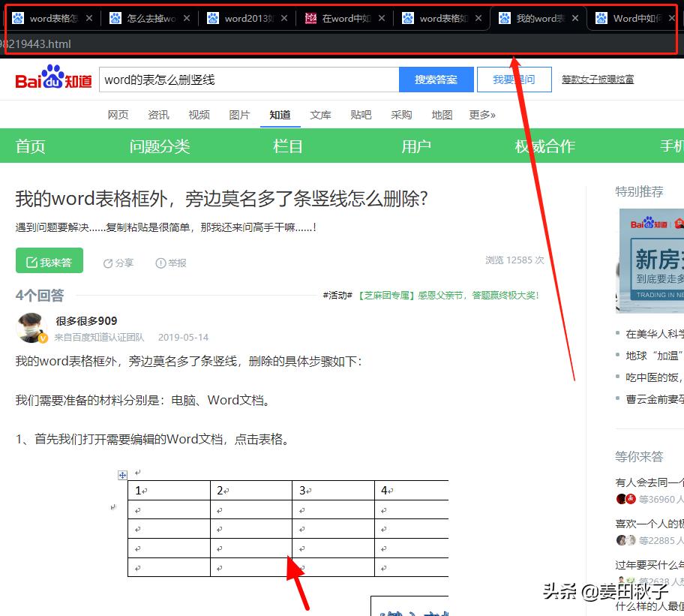Screen dimensions: 684x616
Task: Open 问题分类 in the green navigation bar
Action: point(159,146)
